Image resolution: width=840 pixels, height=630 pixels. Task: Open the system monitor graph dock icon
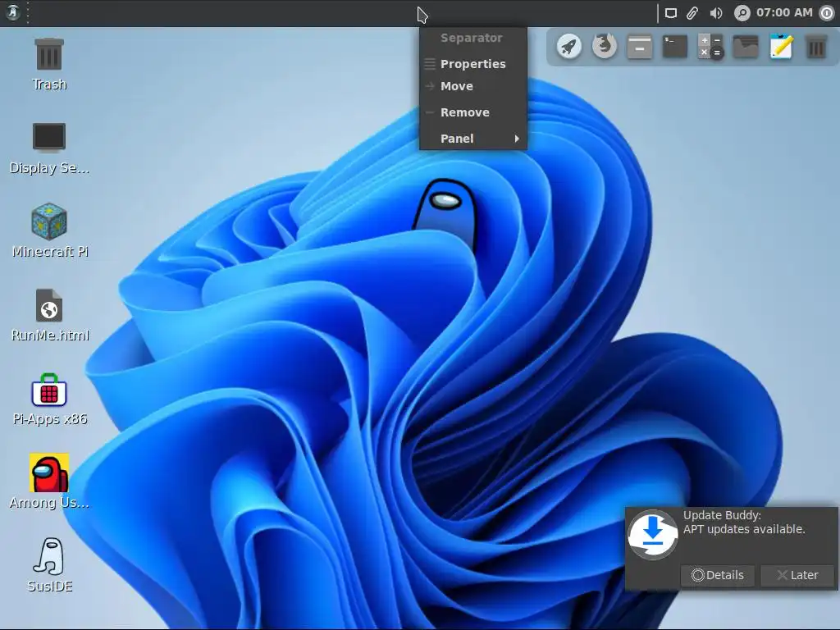[746, 47]
